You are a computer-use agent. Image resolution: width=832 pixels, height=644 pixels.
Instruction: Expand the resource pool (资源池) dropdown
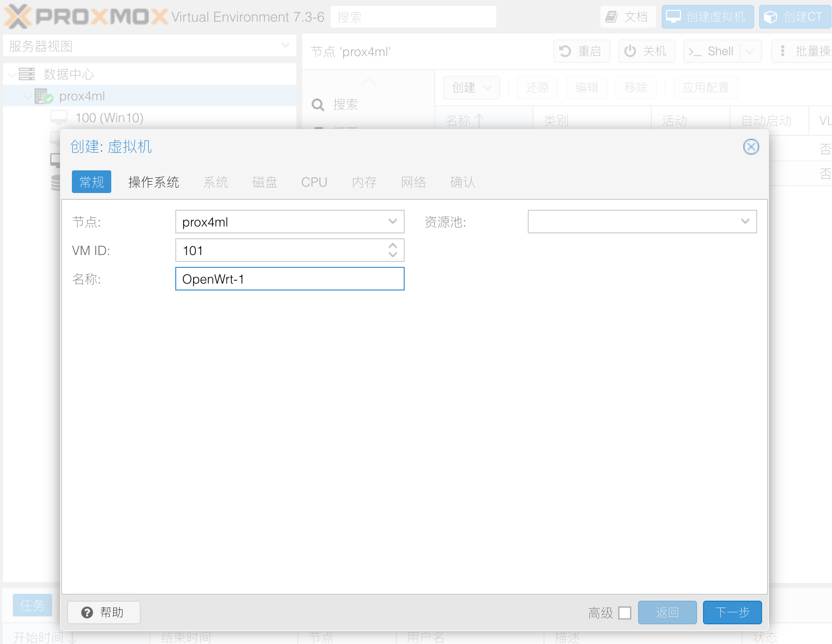click(x=745, y=222)
